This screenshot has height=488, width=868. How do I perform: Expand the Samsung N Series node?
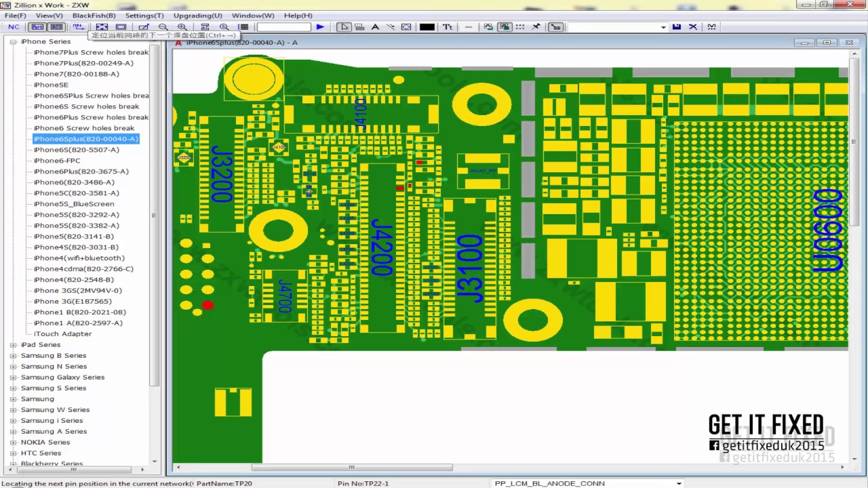pos(14,367)
